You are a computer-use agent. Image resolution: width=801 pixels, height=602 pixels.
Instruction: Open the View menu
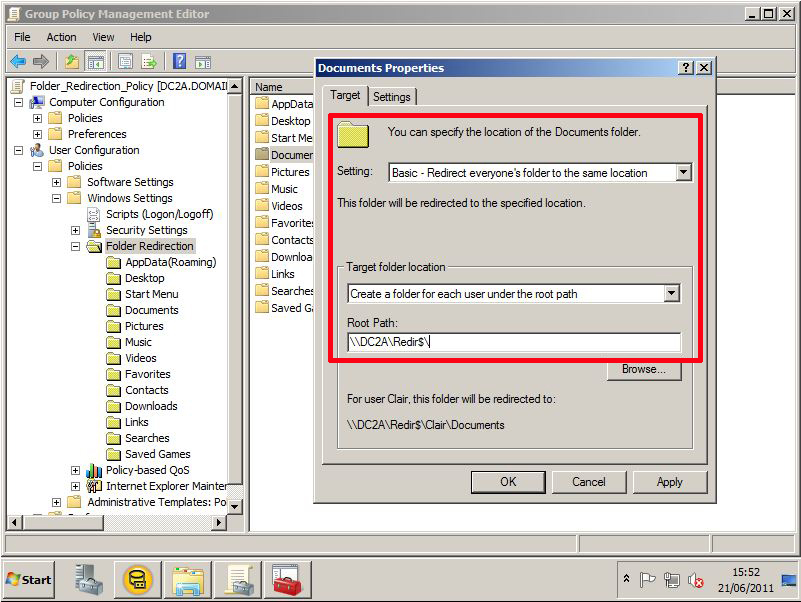coord(103,37)
